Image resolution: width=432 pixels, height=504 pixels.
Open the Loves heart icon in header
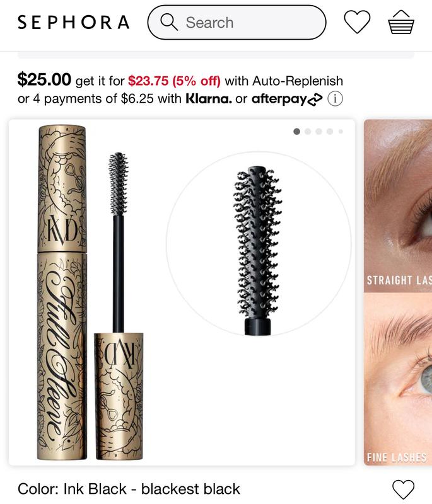pos(357,22)
